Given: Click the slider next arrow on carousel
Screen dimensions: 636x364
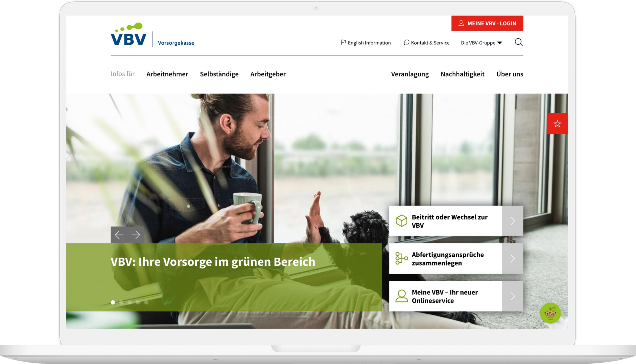Looking at the screenshot, I should pyautogui.click(x=136, y=234).
